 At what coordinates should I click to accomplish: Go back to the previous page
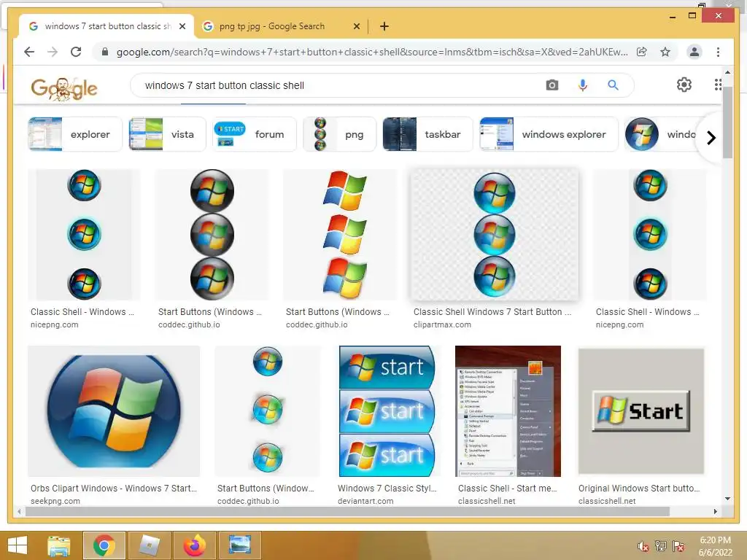pyautogui.click(x=29, y=52)
